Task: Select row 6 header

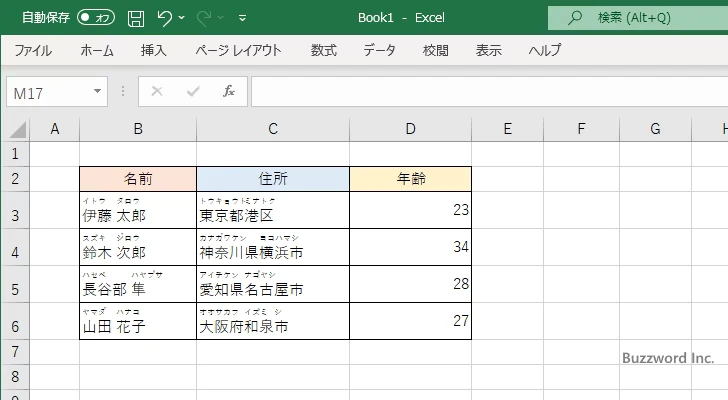Action: coord(15,321)
